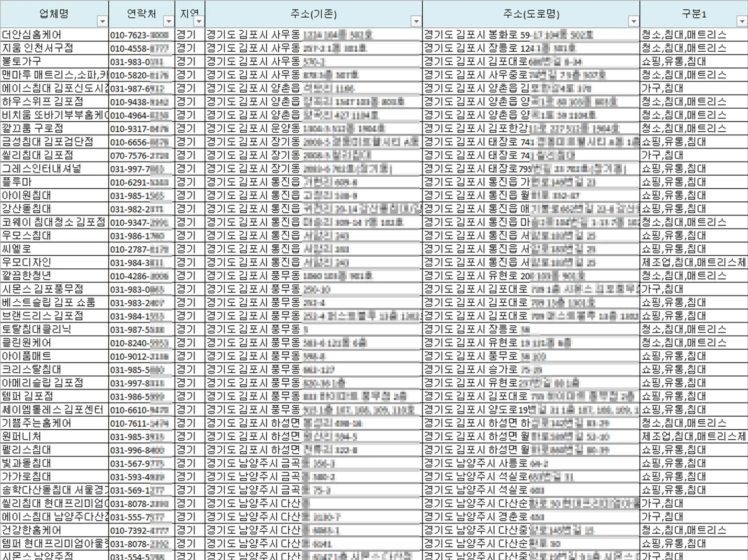
Task: Select the 주소(기존) header label
Action: (314, 14)
